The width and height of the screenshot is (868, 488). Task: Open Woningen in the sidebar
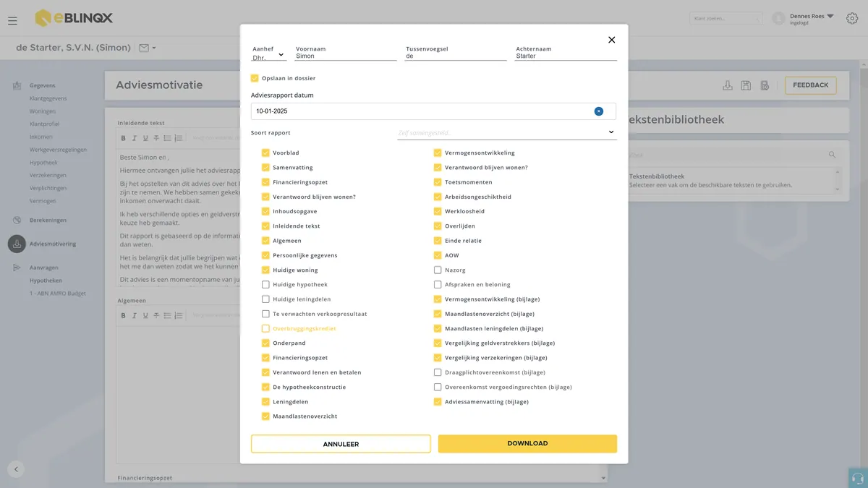pyautogui.click(x=43, y=111)
